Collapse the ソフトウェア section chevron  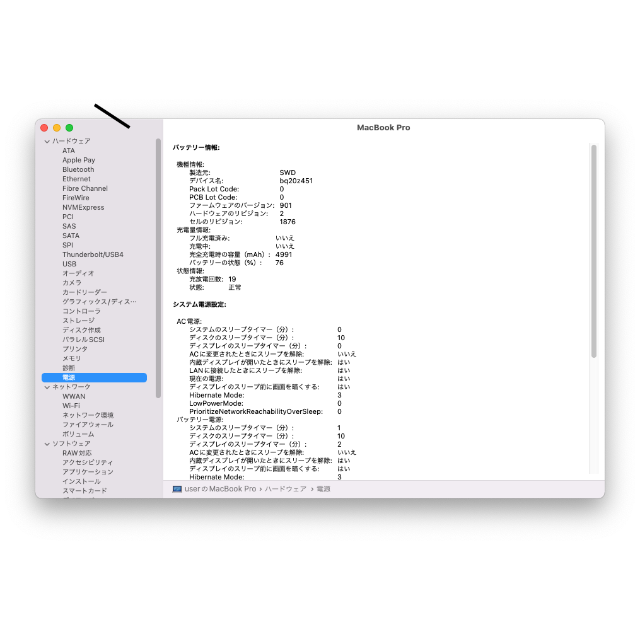[47, 444]
